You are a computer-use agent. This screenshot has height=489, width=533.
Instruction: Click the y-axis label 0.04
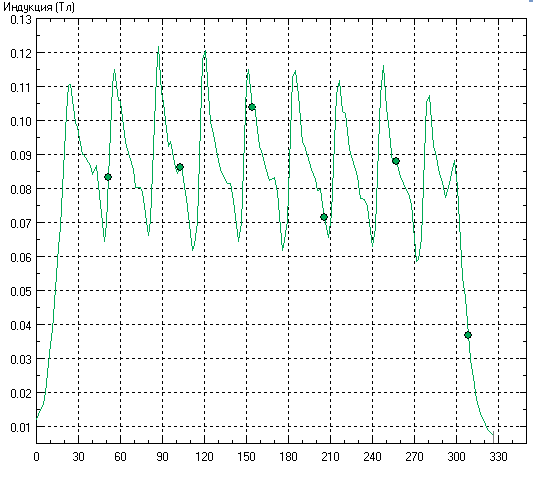[x=21, y=325]
